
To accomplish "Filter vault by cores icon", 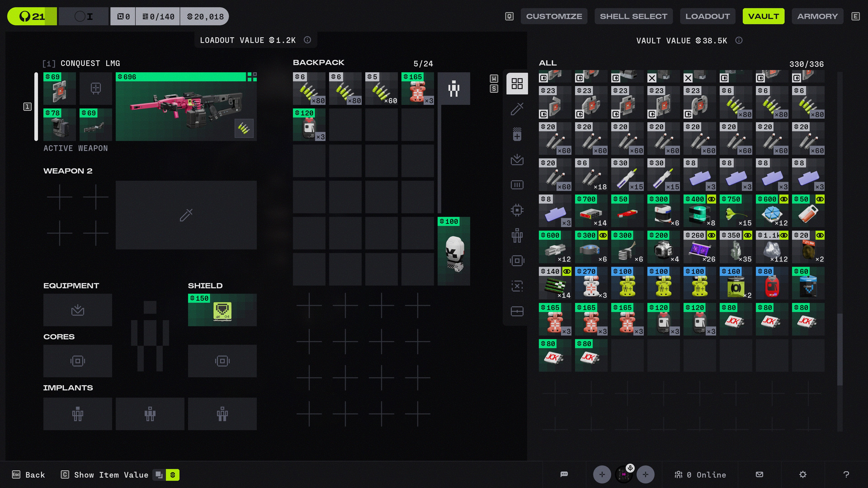I will point(517,261).
